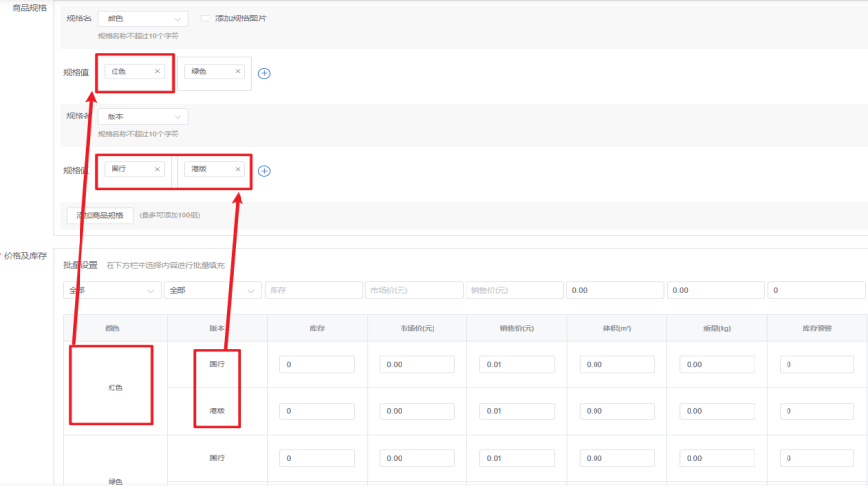Edit sale price 0.01 for 红色 港版 row
Image resolution: width=868 pixels, height=489 pixels.
[x=517, y=411]
